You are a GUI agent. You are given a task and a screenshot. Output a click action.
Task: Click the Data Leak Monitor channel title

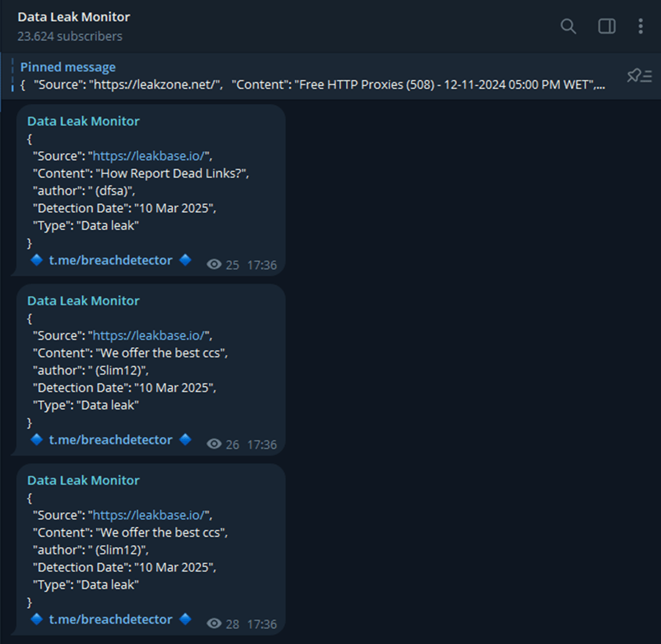point(74,17)
